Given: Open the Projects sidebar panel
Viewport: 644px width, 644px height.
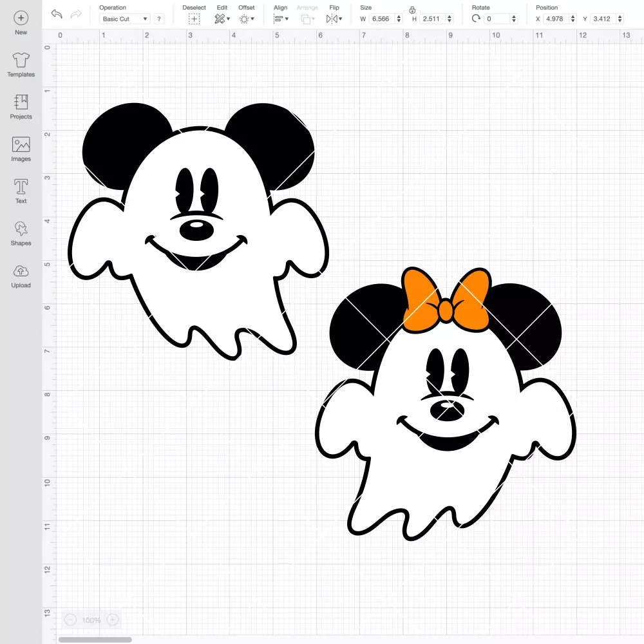Looking at the screenshot, I should tap(21, 106).
